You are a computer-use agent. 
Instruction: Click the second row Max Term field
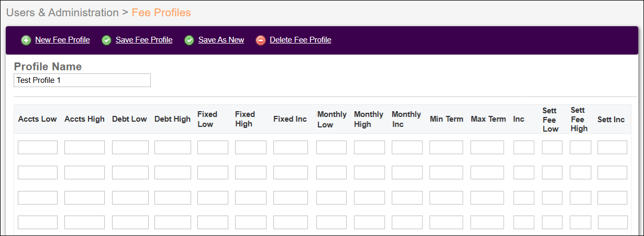tap(487, 173)
